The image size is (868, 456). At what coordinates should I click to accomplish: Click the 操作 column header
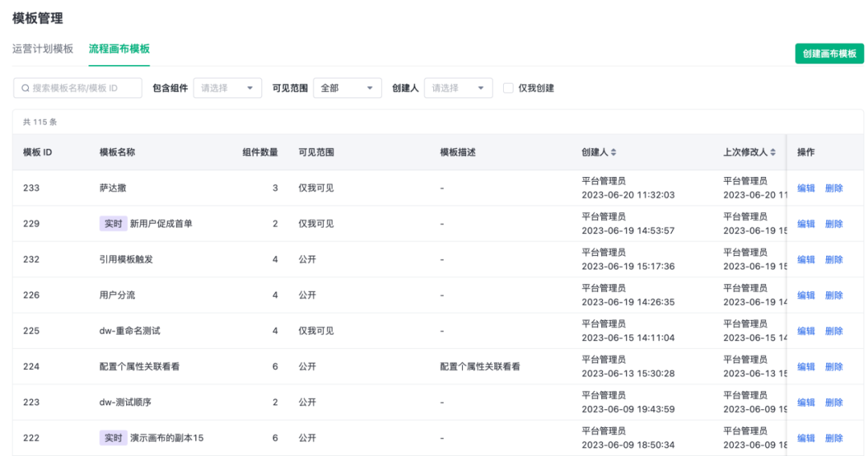[806, 152]
